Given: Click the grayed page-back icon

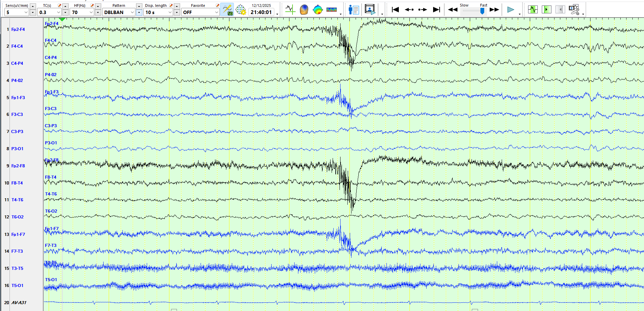Looking at the screenshot, I should tap(560, 10).
